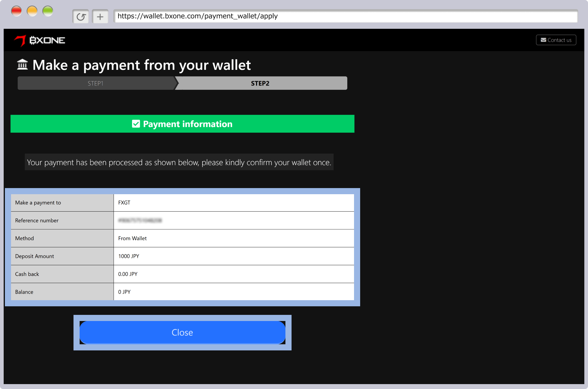The width and height of the screenshot is (588, 389).
Task: Open a new tab with plus icon
Action: (100, 17)
